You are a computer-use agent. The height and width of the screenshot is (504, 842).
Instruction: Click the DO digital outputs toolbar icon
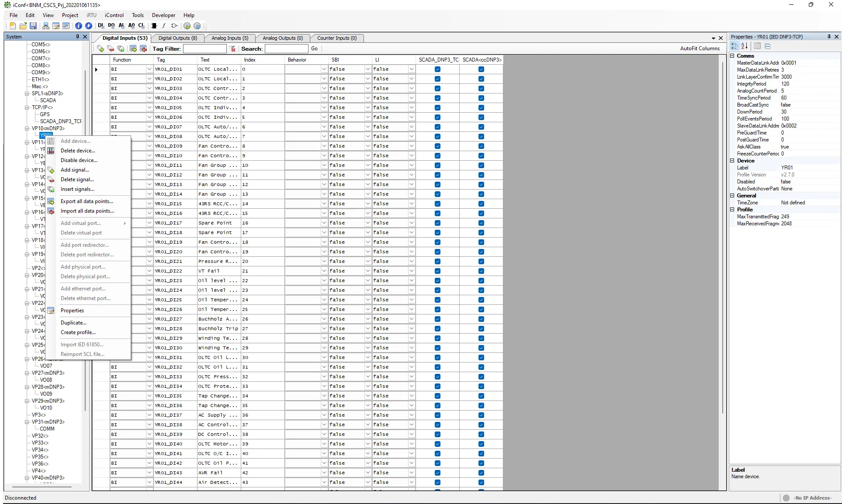(111, 26)
